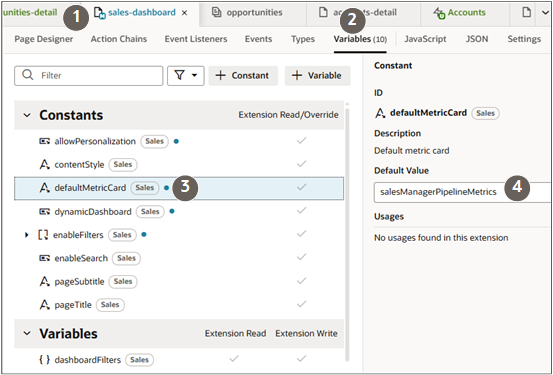Viewport: 553px width, 375px height.
Task: Open the Types section
Action: pyautogui.click(x=303, y=39)
